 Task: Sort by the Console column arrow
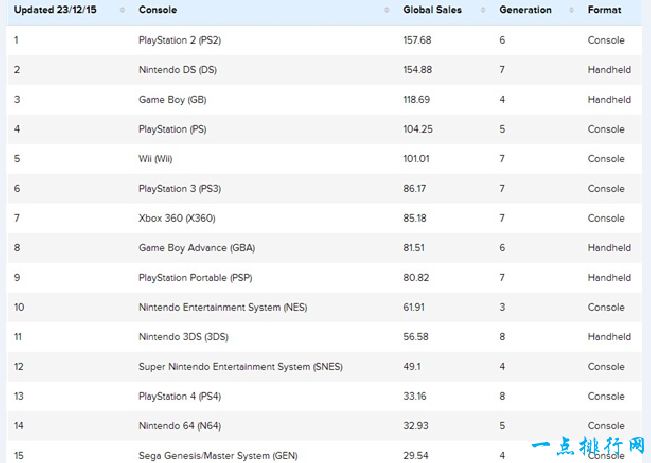(x=387, y=10)
